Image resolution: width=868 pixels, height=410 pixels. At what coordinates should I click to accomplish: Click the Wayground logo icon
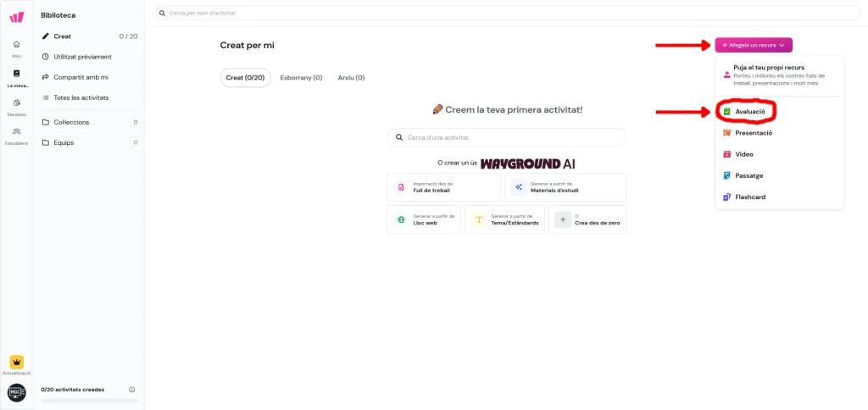(17, 17)
